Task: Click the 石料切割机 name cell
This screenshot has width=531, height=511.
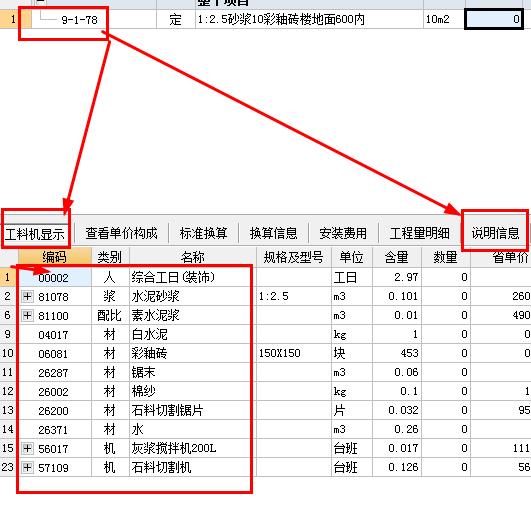Action: [x=192, y=468]
